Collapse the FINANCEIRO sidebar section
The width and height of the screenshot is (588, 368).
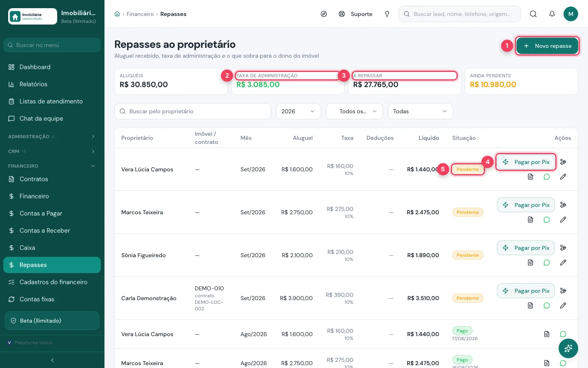point(52,166)
